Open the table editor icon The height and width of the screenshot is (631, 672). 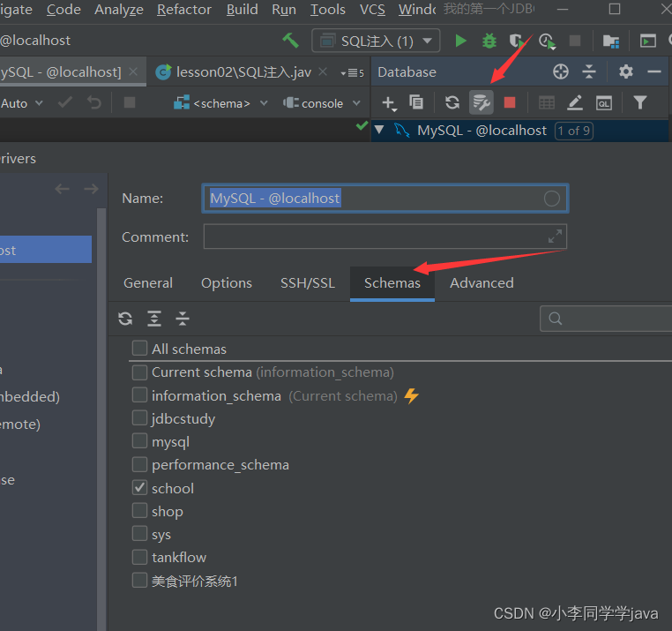(547, 103)
